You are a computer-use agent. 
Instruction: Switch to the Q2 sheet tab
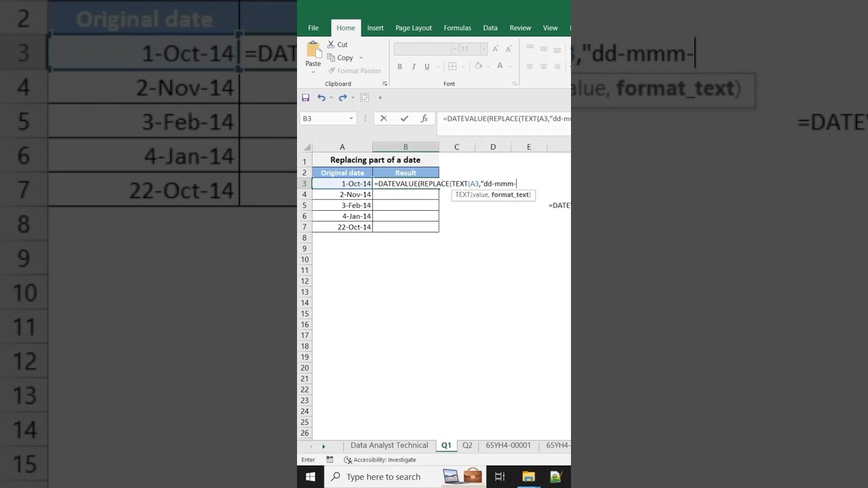pyautogui.click(x=467, y=445)
